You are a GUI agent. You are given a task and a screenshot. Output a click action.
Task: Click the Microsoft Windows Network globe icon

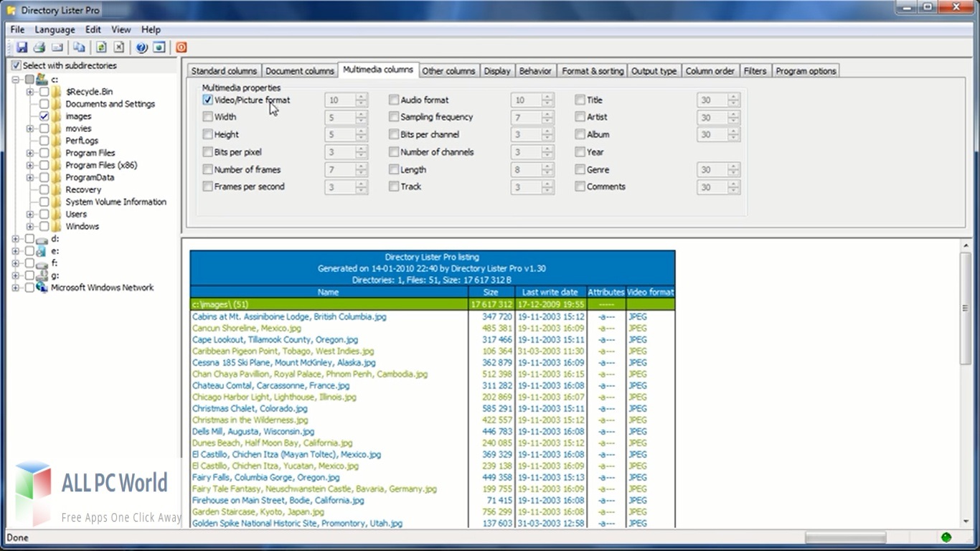pos(42,288)
